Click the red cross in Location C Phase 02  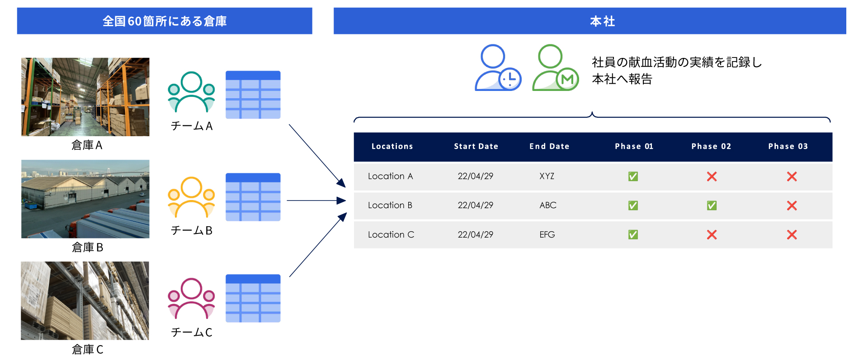[712, 234]
